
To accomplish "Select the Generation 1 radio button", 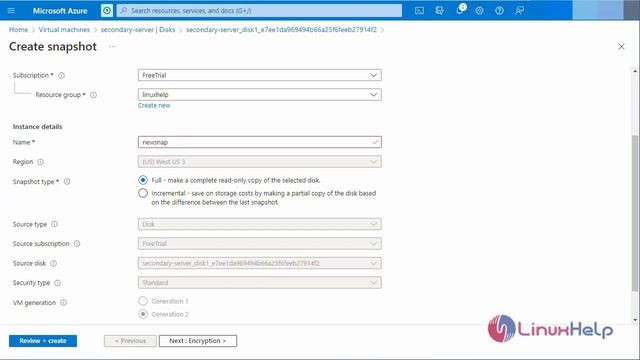I will tap(143, 301).
